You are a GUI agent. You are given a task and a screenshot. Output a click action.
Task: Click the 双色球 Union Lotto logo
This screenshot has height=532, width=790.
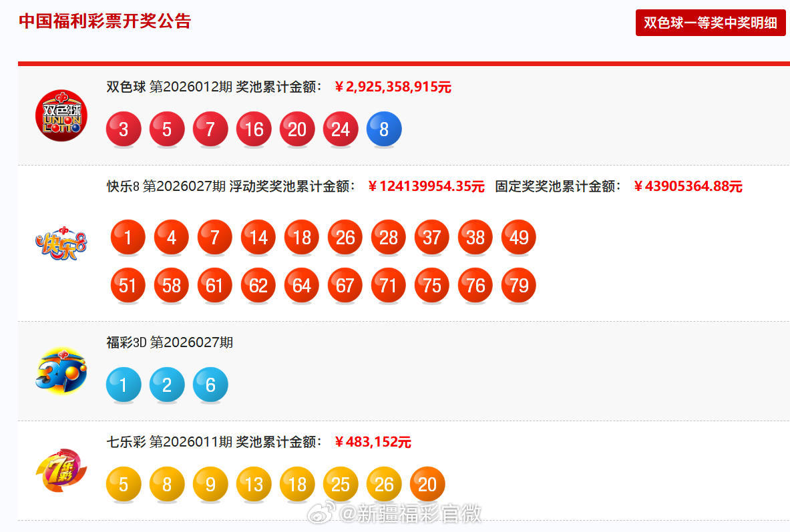61,115
